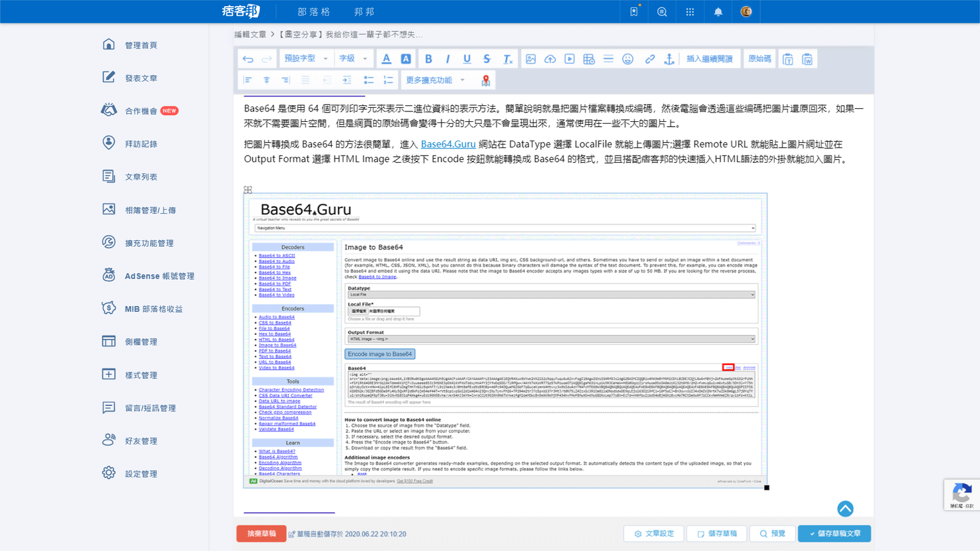Toggle italic formatting

point(448,58)
